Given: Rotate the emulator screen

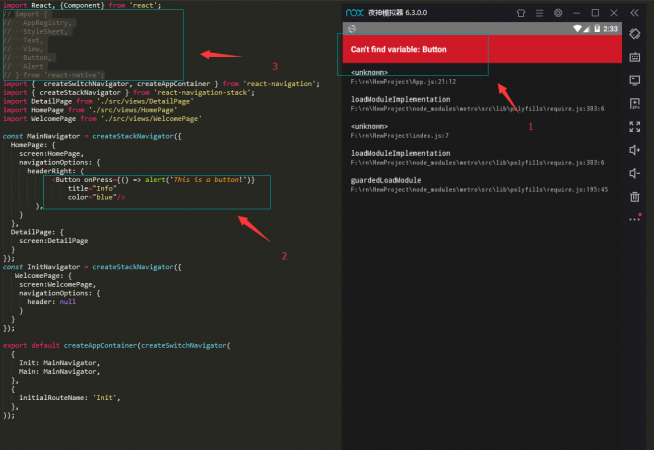Looking at the screenshot, I should coord(635,34).
